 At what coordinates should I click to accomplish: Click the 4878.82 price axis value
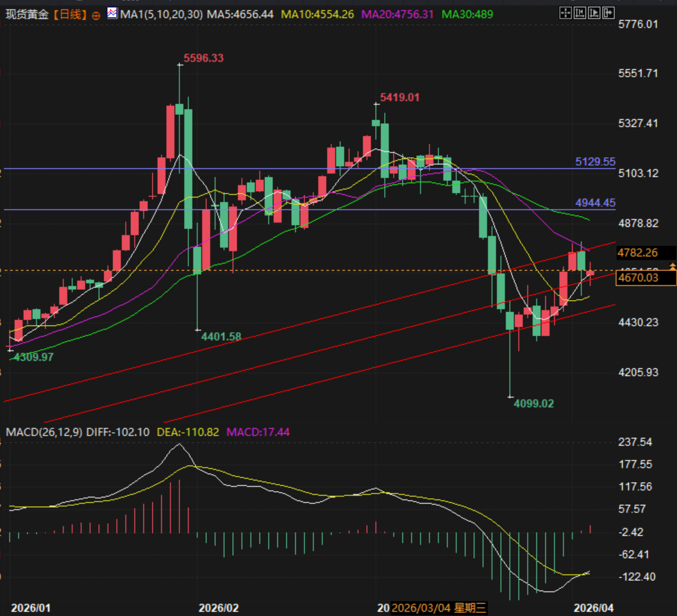(x=638, y=223)
